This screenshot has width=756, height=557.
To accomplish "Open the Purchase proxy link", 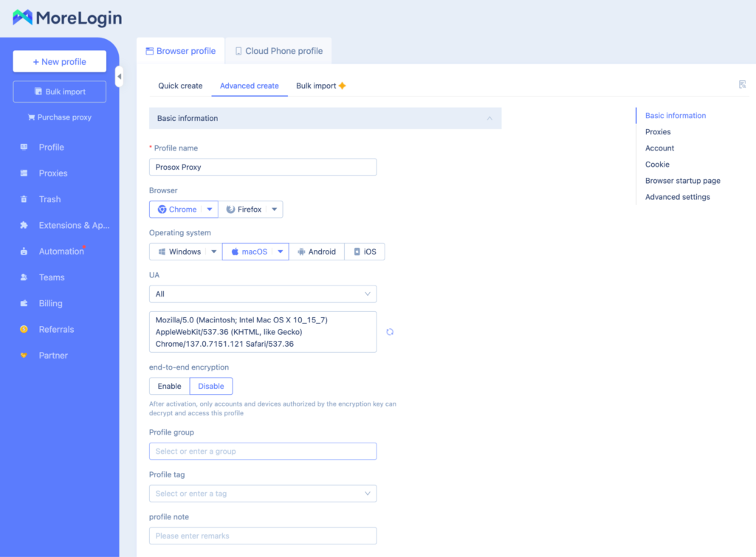I will (x=59, y=117).
